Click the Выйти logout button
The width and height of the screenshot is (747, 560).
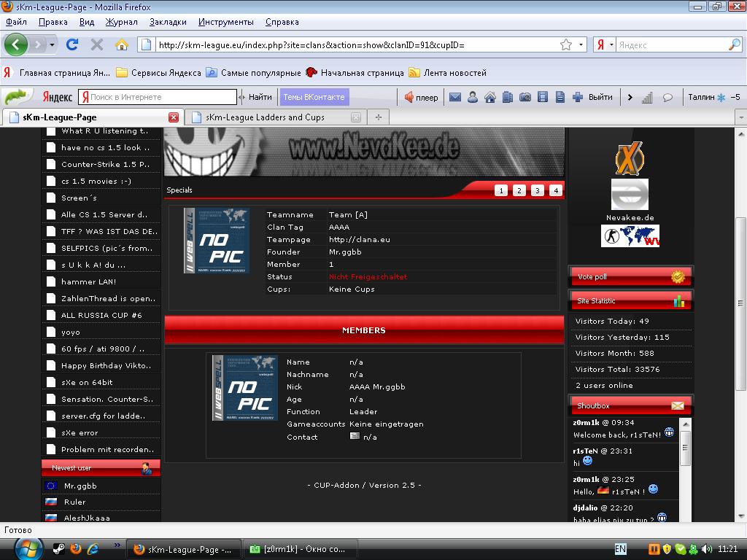pos(600,97)
